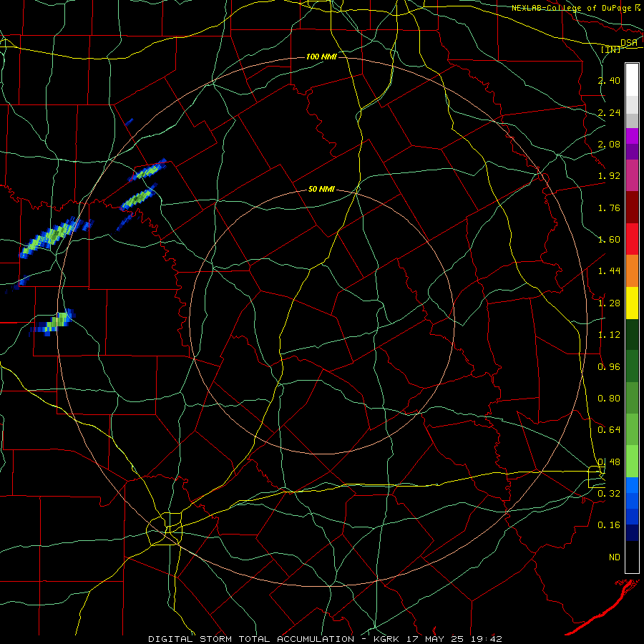644x644 pixels.
Task: Click the "100 NMI" range ring label
Action: 321,57
